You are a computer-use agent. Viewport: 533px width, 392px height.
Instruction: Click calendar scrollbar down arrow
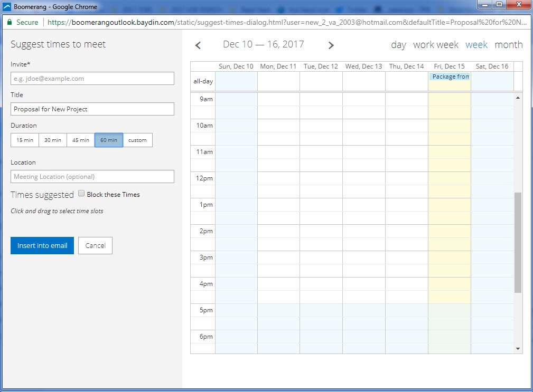pyautogui.click(x=518, y=349)
